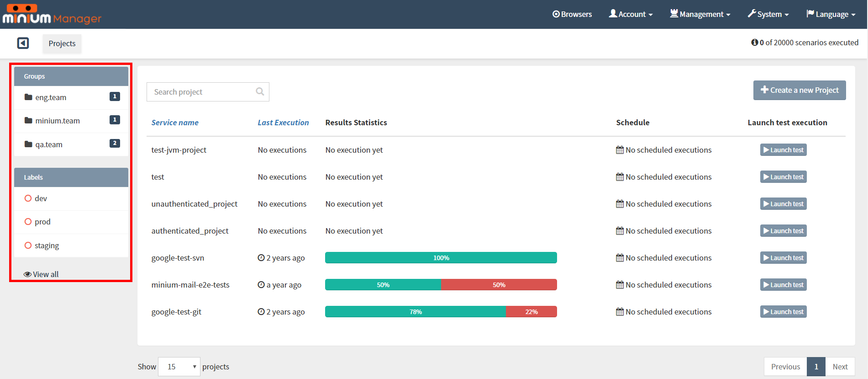This screenshot has height=379, width=868.
Task: Open the Show 15 projects dropdown
Action: click(179, 367)
